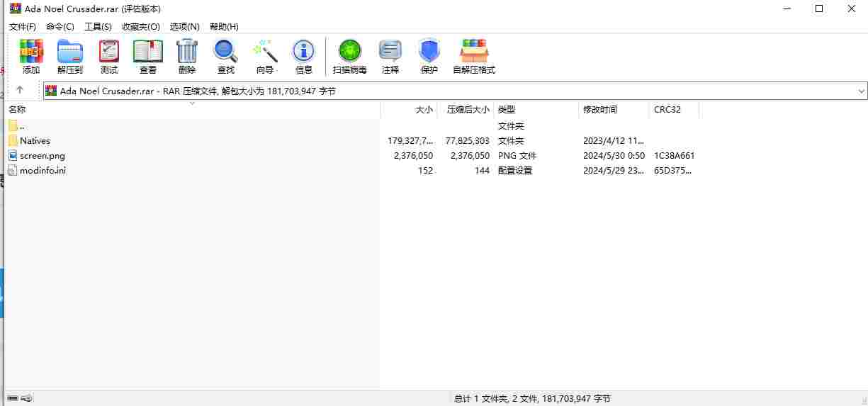Image resolution: width=868 pixels, height=406 pixels.
Task: Open the 文件(F) menu
Action: [23, 26]
